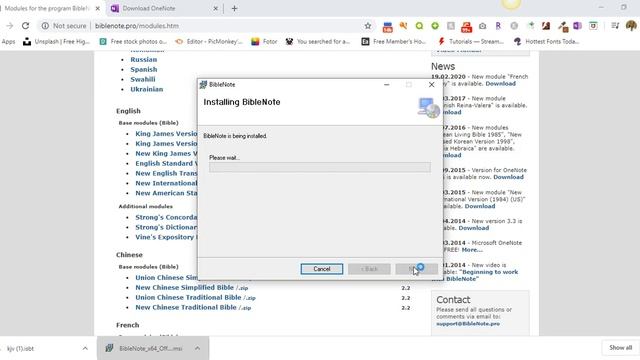The image size is (640, 360).
Task: Open the Free Member's bookmark
Action: tap(393, 41)
